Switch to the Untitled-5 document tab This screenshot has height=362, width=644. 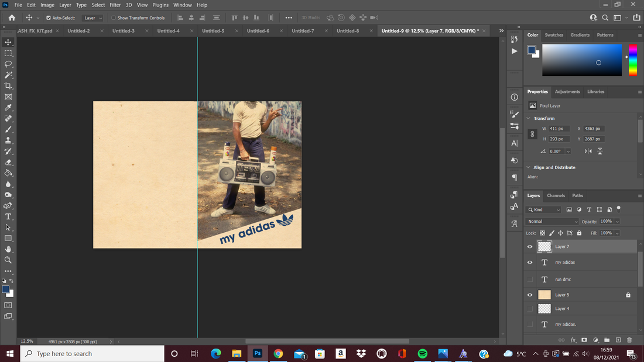click(213, 31)
